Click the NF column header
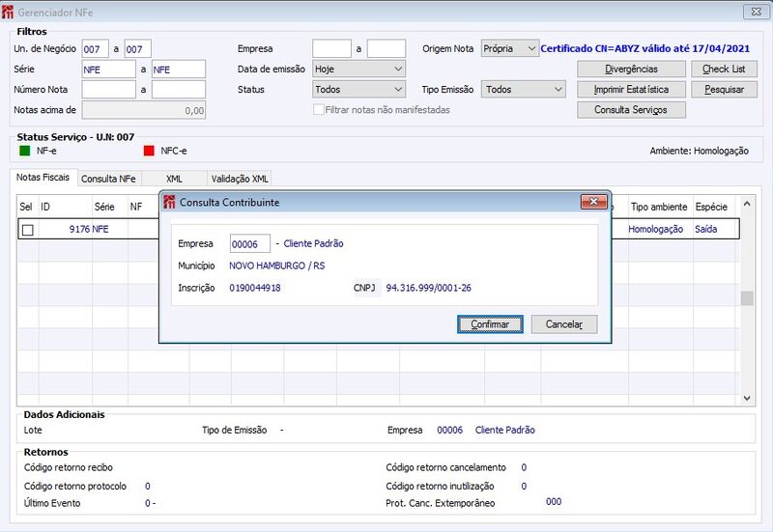The width and height of the screenshot is (773, 532). (143, 207)
